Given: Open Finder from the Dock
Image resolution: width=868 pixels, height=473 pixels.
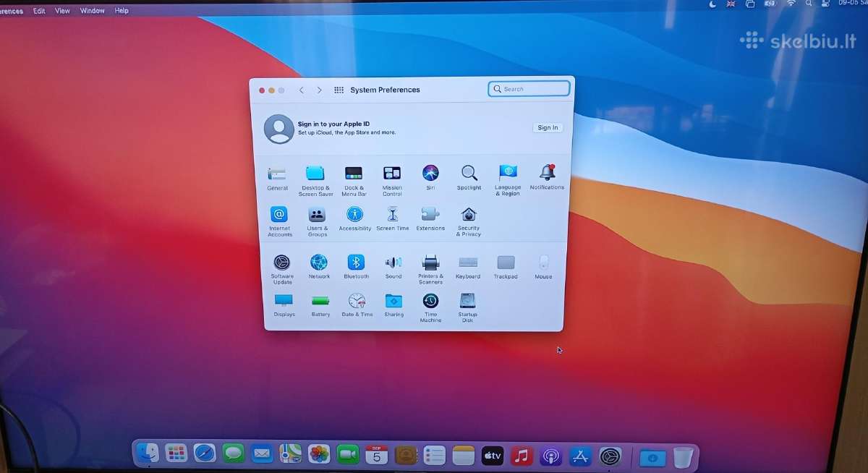Looking at the screenshot, I should pyautogui.click(x=148, y=453).
